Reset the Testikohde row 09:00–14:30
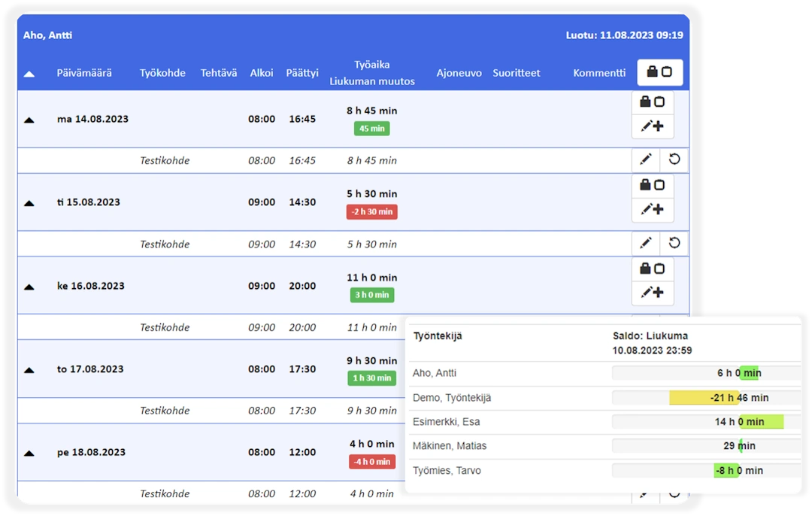 [674, 243]
